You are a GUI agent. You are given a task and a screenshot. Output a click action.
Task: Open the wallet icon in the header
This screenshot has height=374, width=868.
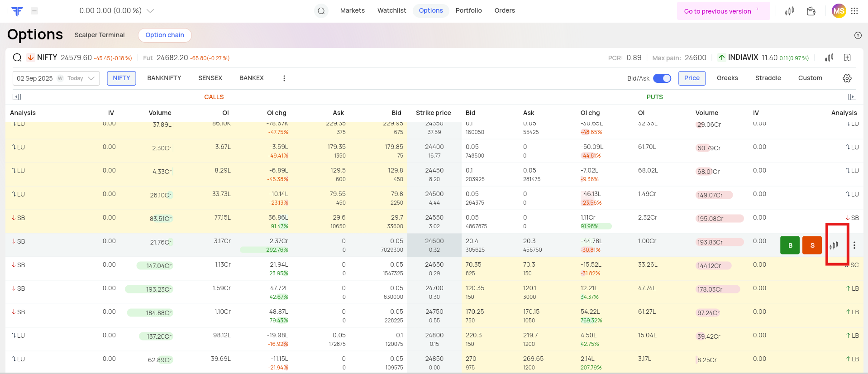(x=811, y=11)
